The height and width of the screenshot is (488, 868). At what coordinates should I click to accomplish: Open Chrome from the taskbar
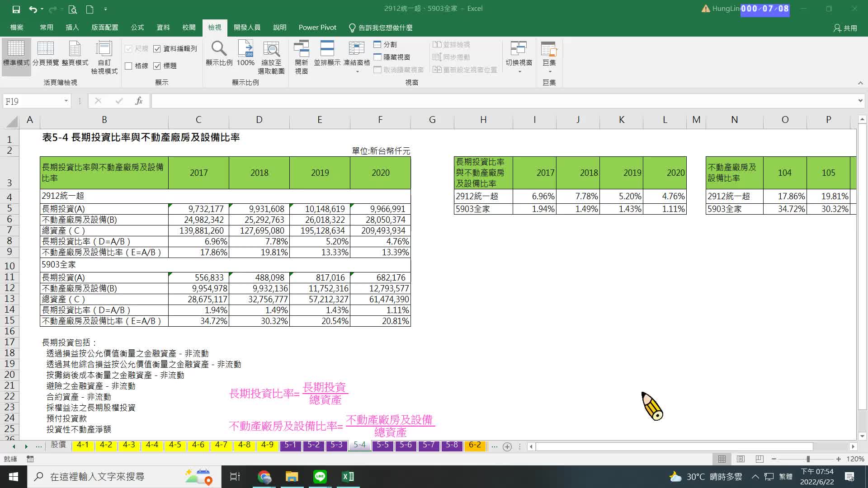point(264,477)
